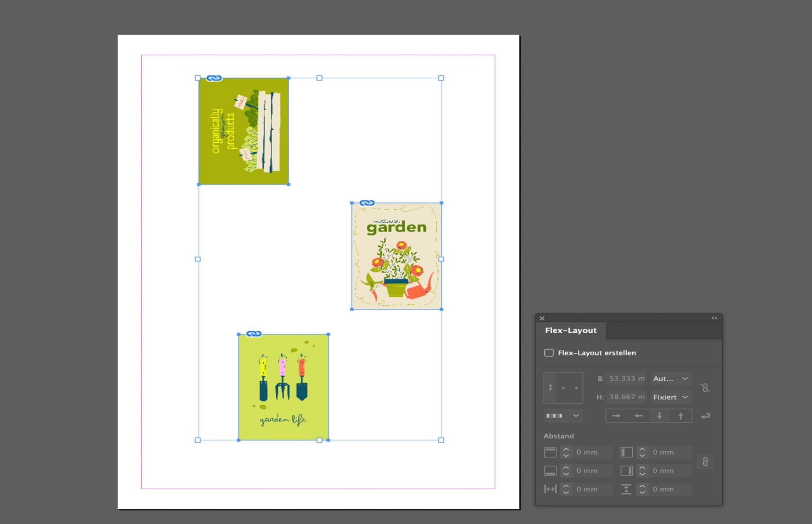The image size is (812, 524).
Task: Click the top padding stepper arrows
Action: 566,452
